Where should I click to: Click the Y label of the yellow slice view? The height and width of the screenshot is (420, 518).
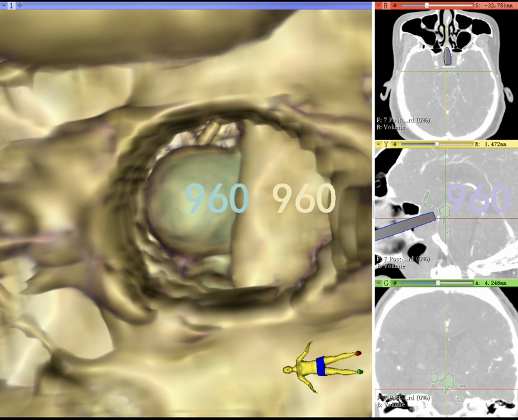coord(386,144)
